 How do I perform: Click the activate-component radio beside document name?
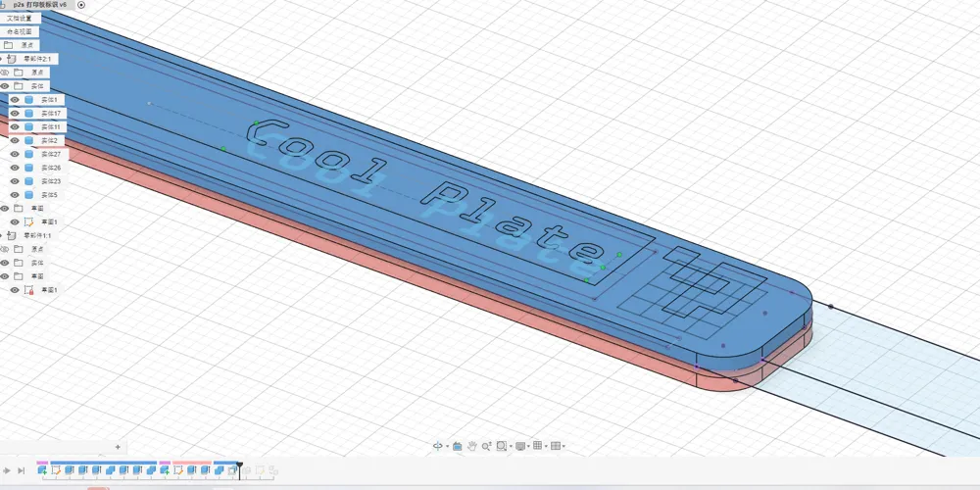pos(81,4)
